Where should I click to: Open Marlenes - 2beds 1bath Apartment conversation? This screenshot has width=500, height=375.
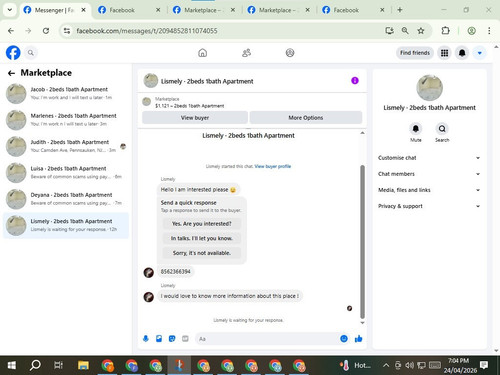(66, 120)
